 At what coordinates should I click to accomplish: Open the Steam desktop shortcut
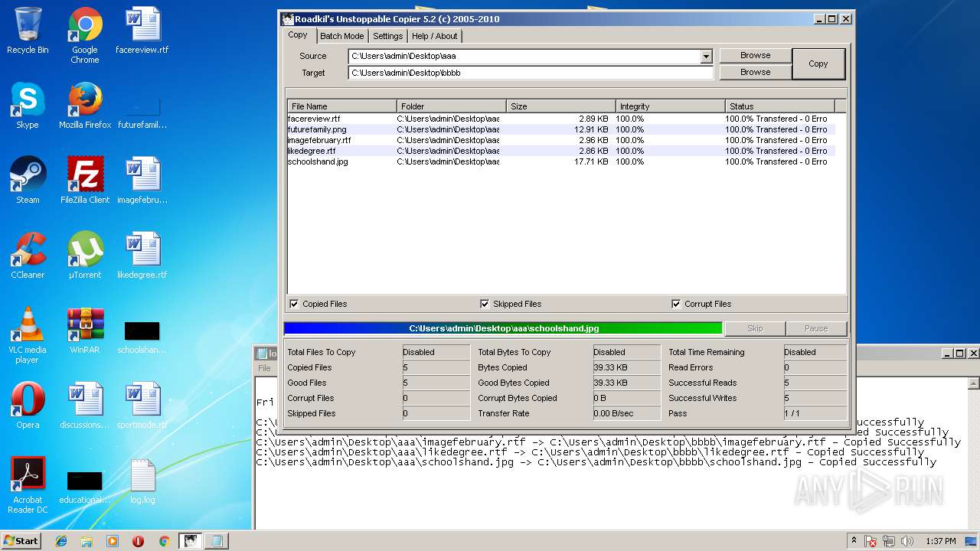pyautogui.click(x=28, y=181)
